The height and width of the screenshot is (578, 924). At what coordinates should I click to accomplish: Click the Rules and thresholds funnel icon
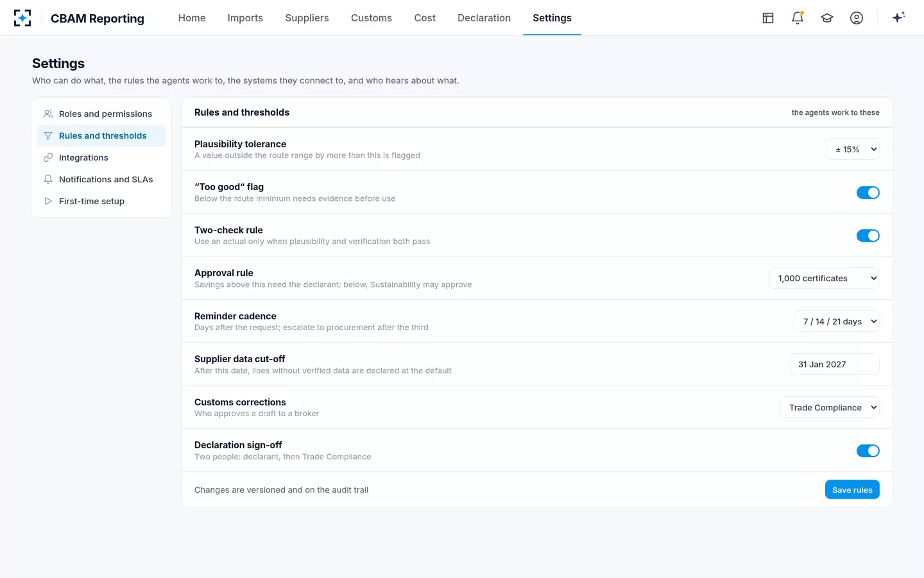coord(48,136)
